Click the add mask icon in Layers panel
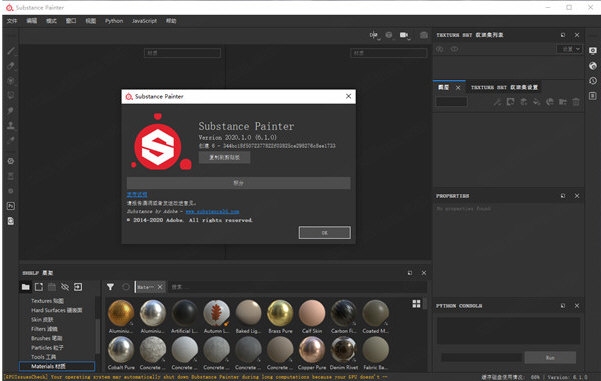 511,102
